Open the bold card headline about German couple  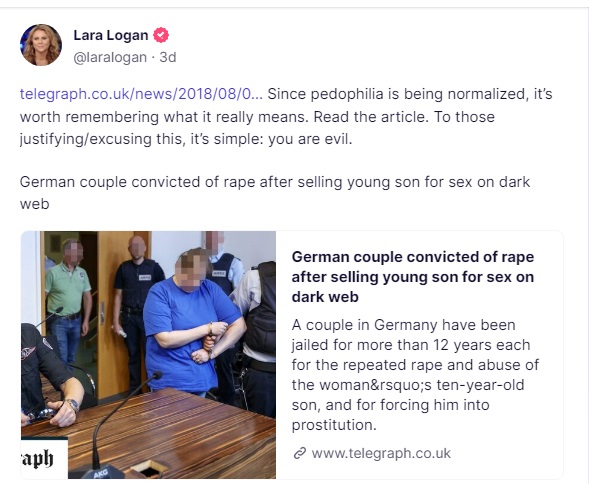click(413, 277)
